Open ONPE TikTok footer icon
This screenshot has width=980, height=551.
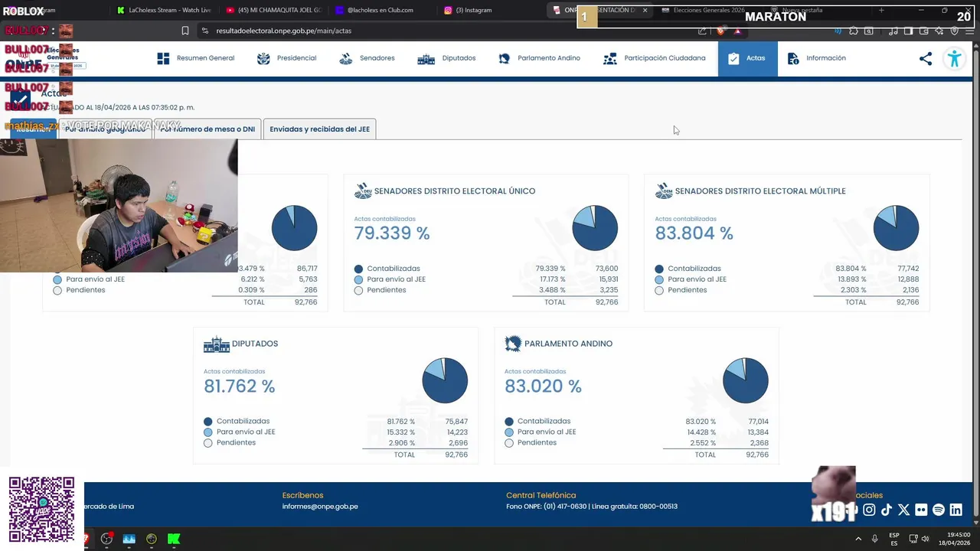point(887,510)
